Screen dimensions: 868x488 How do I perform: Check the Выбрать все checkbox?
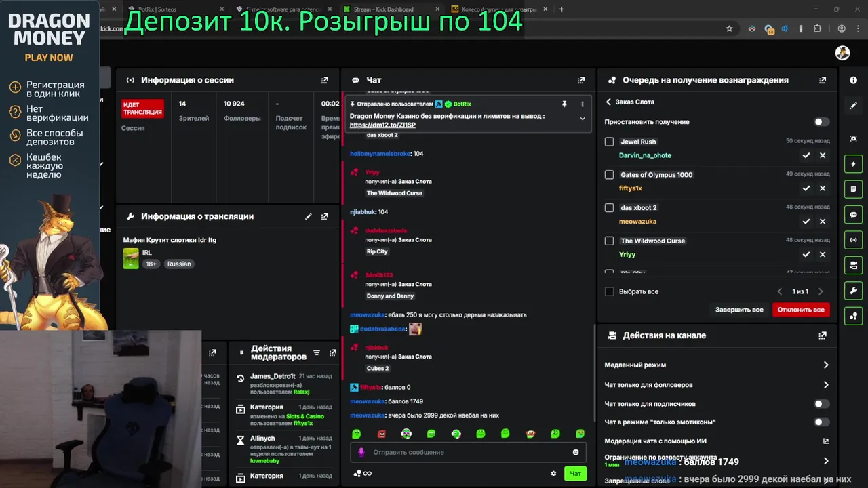click(609, 291)
